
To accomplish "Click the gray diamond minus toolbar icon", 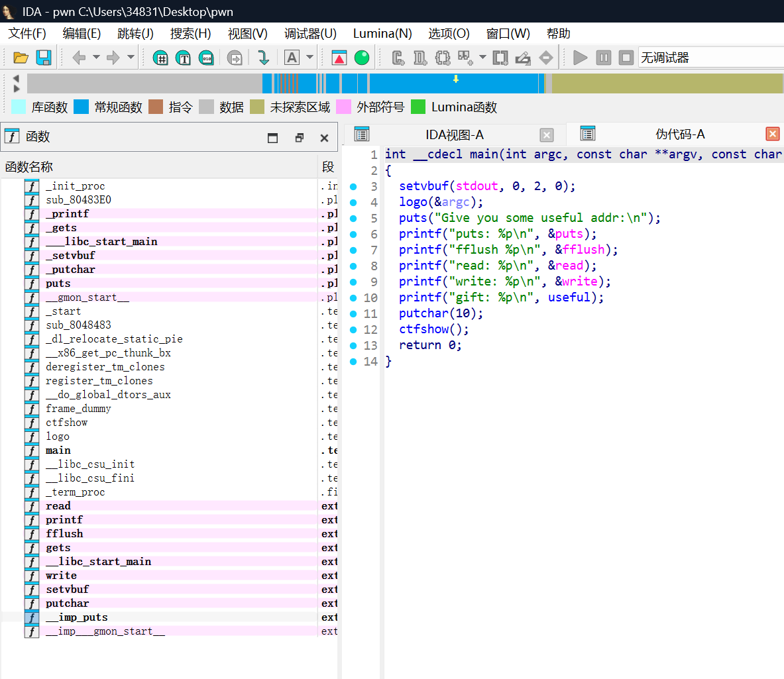I will [546, 58].
